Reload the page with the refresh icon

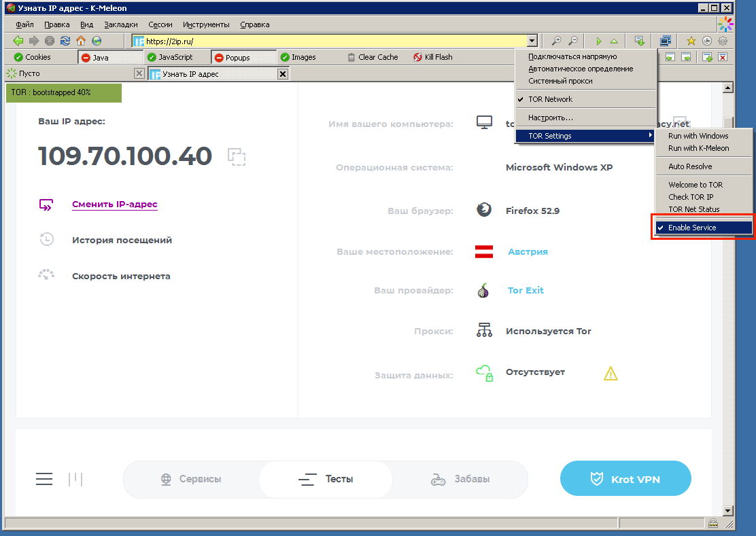65,41
